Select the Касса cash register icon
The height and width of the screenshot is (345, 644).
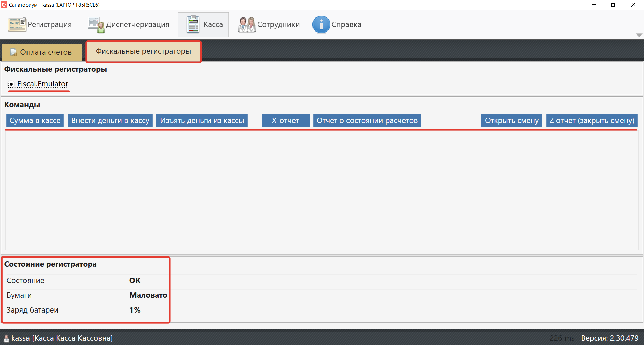click(193, 25)
